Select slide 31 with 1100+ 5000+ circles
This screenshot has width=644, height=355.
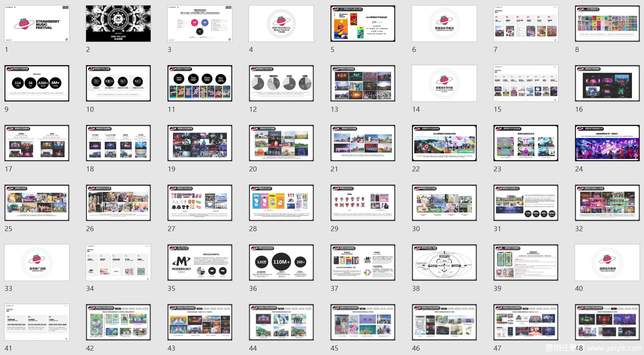(526, 203)
